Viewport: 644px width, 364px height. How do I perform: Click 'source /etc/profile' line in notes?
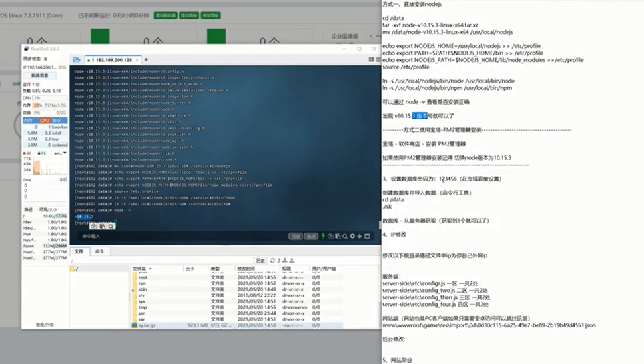406,67
